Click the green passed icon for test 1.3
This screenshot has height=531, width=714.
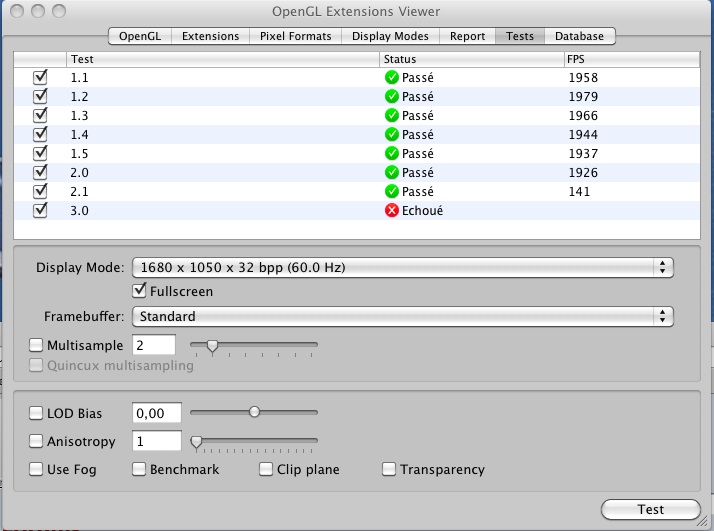pyautogui.click(x=392, y=116)
